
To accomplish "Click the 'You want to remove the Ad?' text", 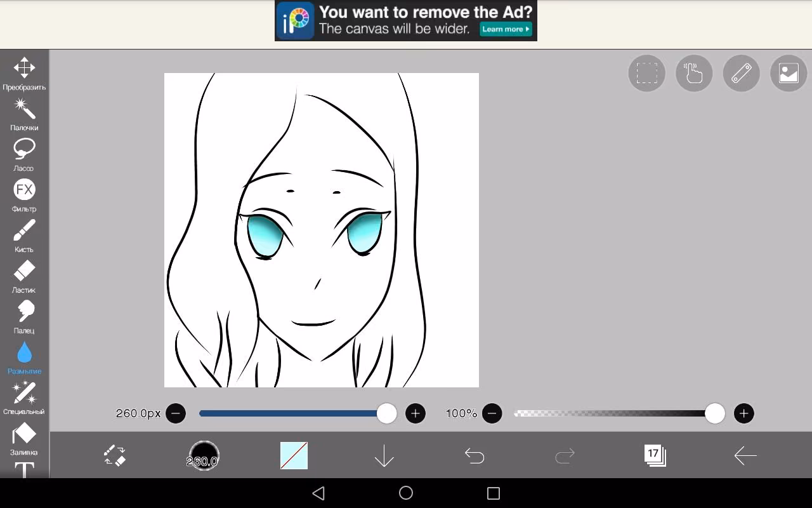I will coord(426,12).
